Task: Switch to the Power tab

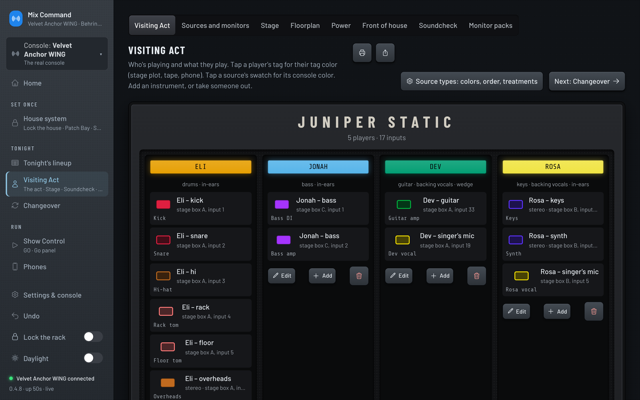Action: (x=341, y=25)
